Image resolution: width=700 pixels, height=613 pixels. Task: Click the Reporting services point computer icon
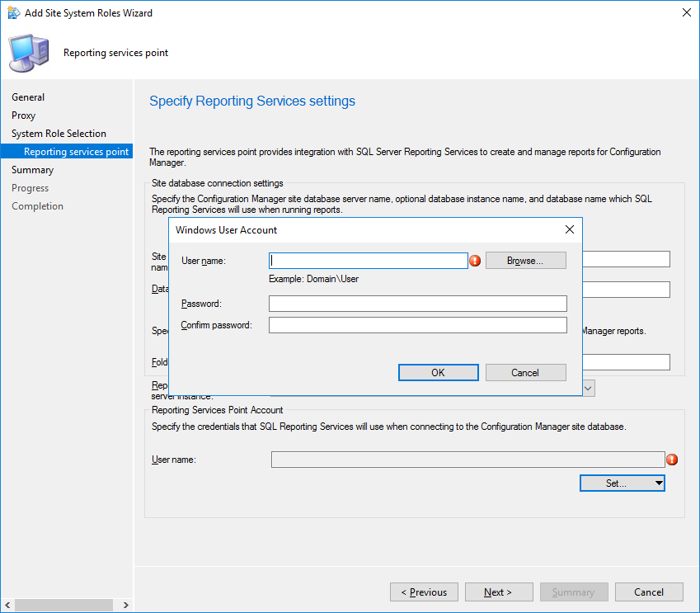coord(27,52)
